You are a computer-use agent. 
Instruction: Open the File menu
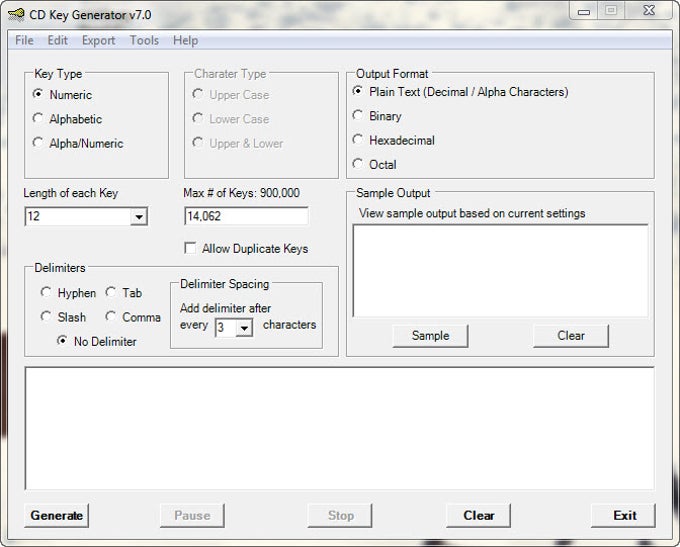24,41
